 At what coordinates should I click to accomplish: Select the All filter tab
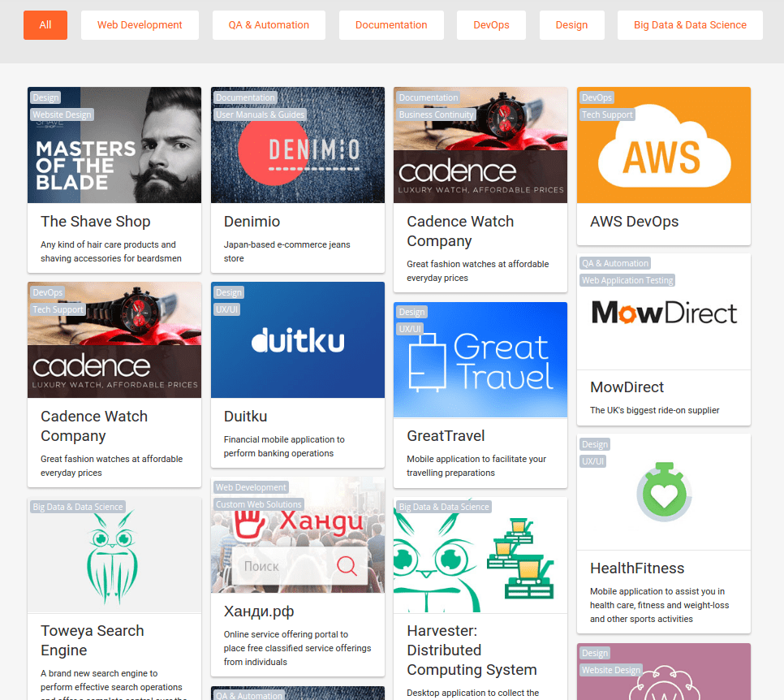[45, 25]
